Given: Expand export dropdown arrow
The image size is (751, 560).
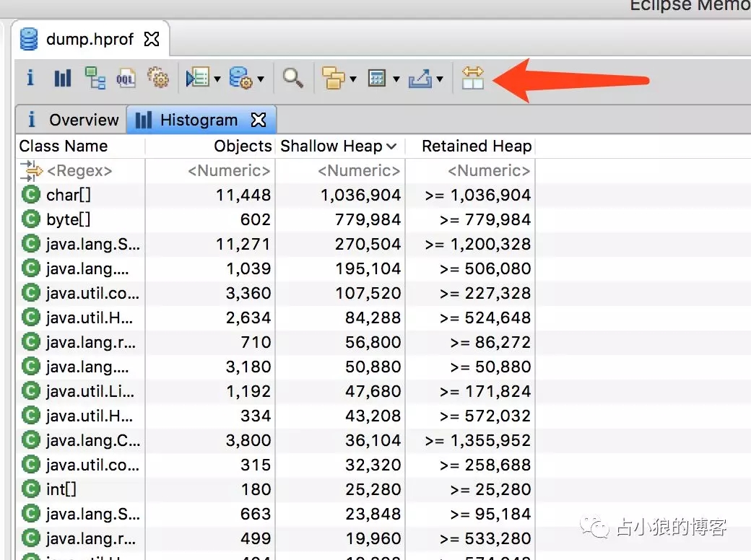Looking at the screenshot, I should pyautogui.click(x=440, y=79).
